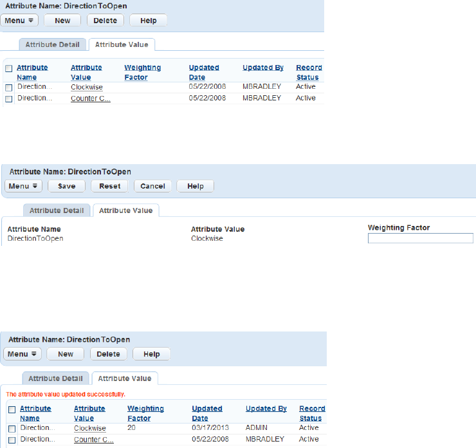
Task: Tick select-all header checkbox in bottom list
Action: (12, 409)
